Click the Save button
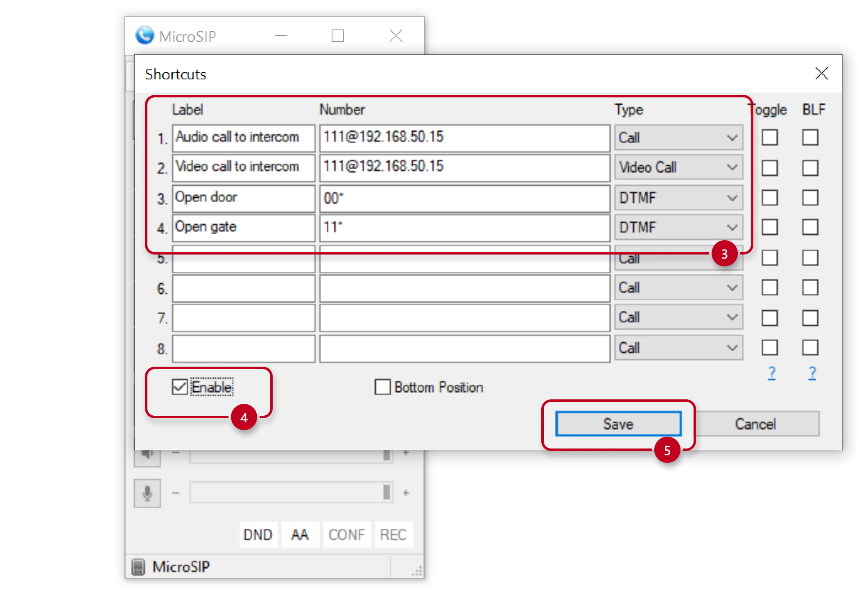Image resolution: width=868 pixels, height=595 pixels. (x=618, y=424)
